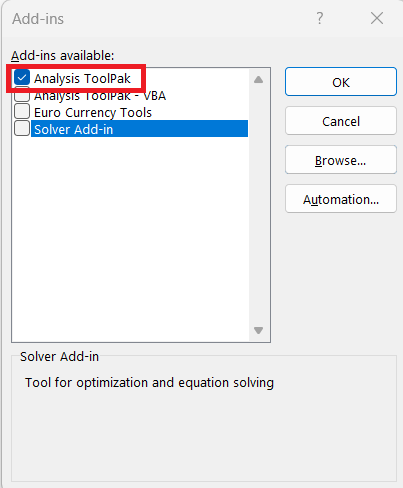The height and width of the screenshot is (488, 403).
Task: Open the Automation... servers dialog
Action: click(341, 199)
